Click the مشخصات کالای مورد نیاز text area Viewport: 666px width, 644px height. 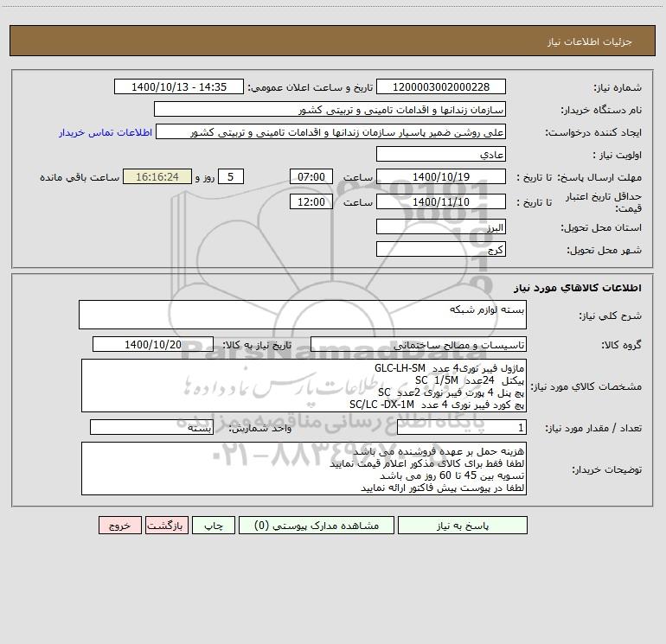(x=304, y=386)
